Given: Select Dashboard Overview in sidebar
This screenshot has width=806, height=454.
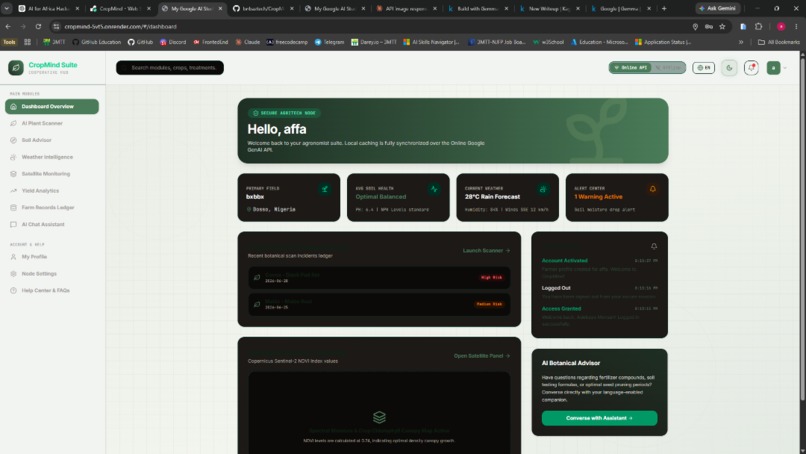Looking at the screenshot, I should [51, 106].
